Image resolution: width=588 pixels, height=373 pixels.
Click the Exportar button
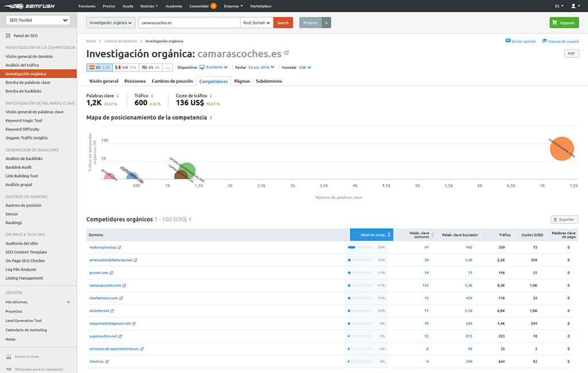pyautogui.click(x=564, y=220)
